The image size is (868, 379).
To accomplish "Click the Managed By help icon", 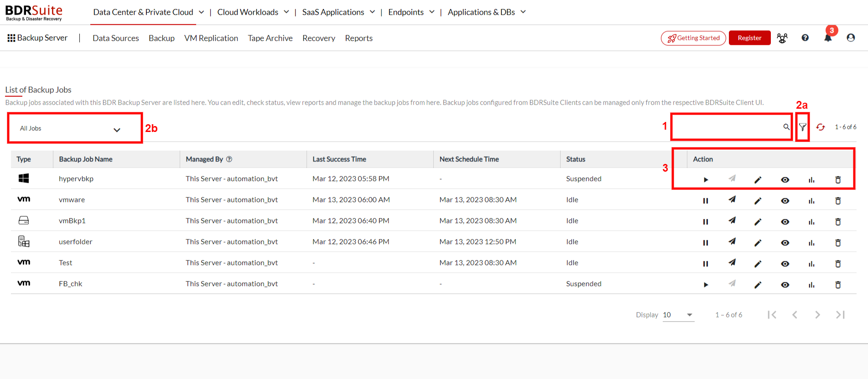I will pos(229,159).
